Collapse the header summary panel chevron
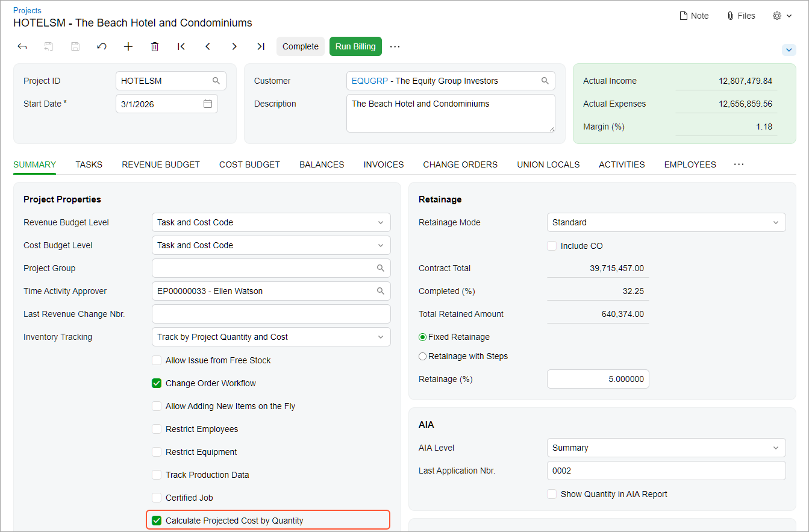The image size is (809, 532). [x=789, y=50]
